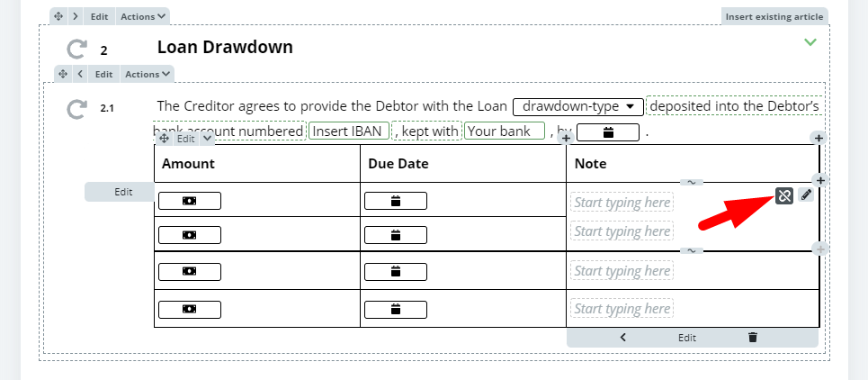Click the Insert existing article button
868x380 pixels.
click(x=774, y=16)
